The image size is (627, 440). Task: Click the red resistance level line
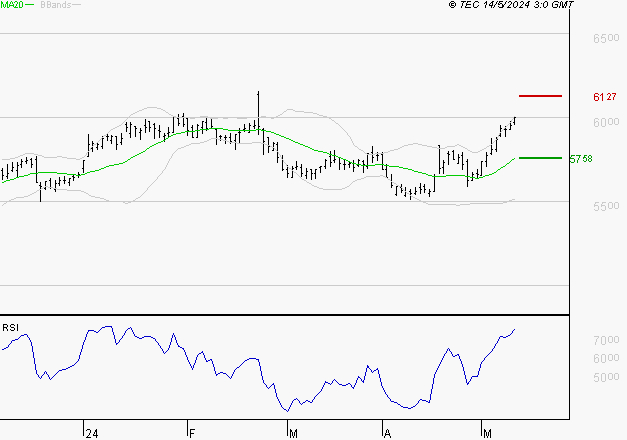point(540,96)
